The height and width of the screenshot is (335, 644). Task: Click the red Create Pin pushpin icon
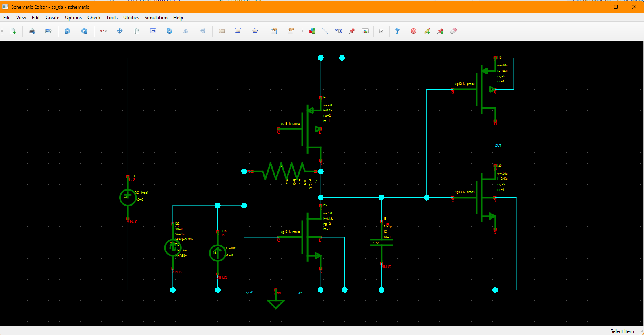[x=352, y=31]
